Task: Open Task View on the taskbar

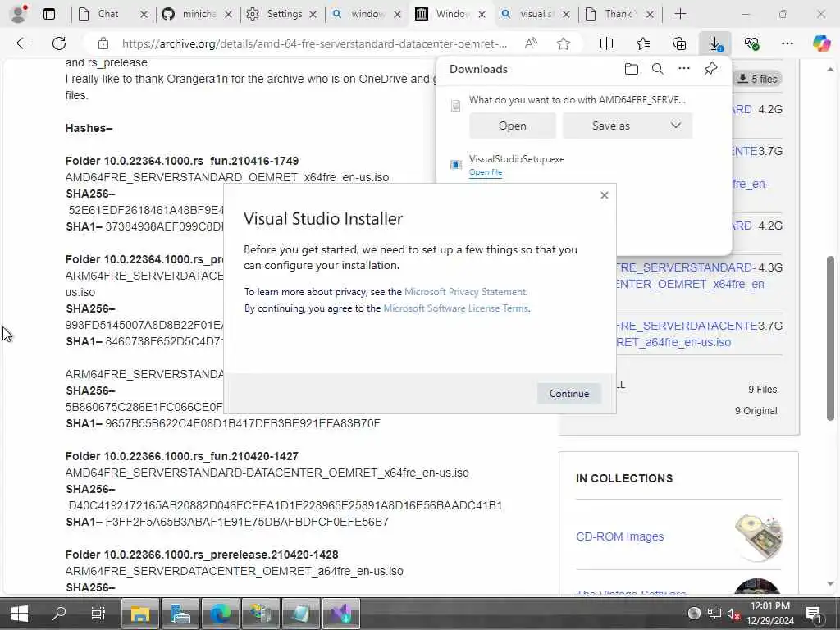Action: pyautogui.click(x=98, y=614)
